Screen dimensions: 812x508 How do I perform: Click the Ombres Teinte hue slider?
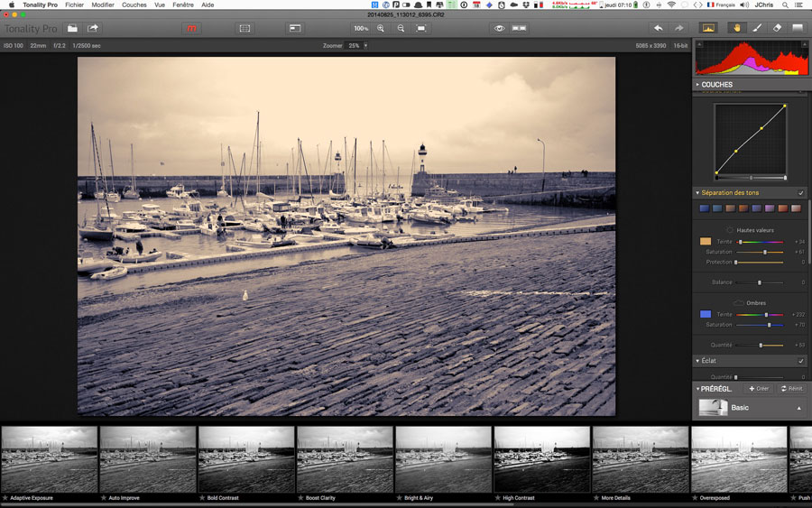760,315
